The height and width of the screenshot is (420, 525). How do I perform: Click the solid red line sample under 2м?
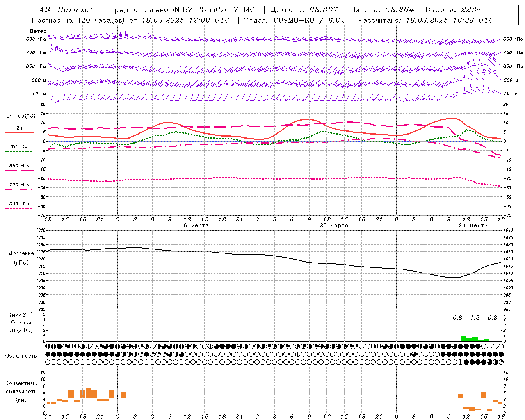click(18, 132)
